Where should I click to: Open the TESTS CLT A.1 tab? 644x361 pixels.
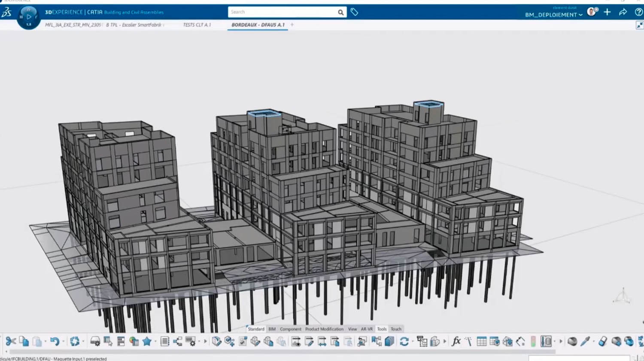[197, 25]
